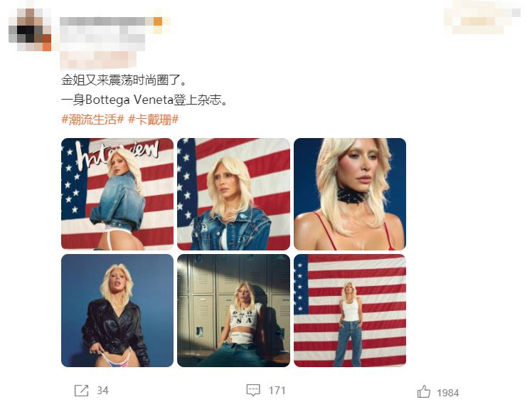Open comments via the speech bubble icon
Screen dimensions: 532x407
click(253, 390)
